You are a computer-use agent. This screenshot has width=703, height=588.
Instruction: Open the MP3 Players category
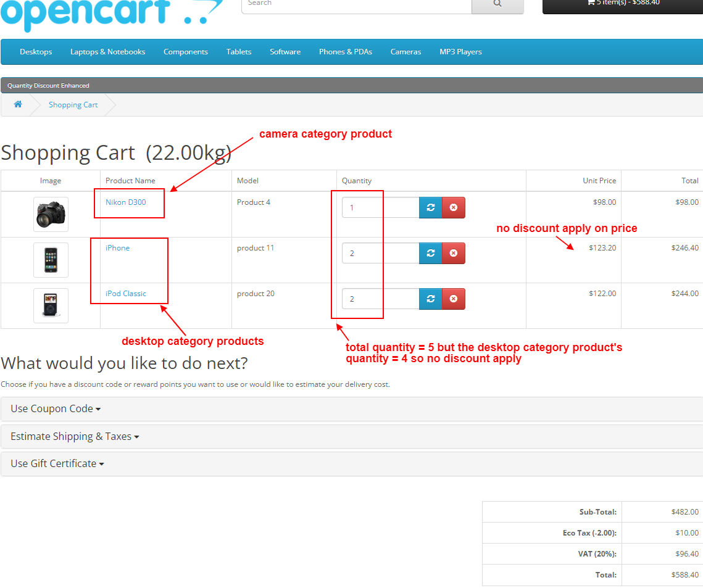click(x=460, y=52)
